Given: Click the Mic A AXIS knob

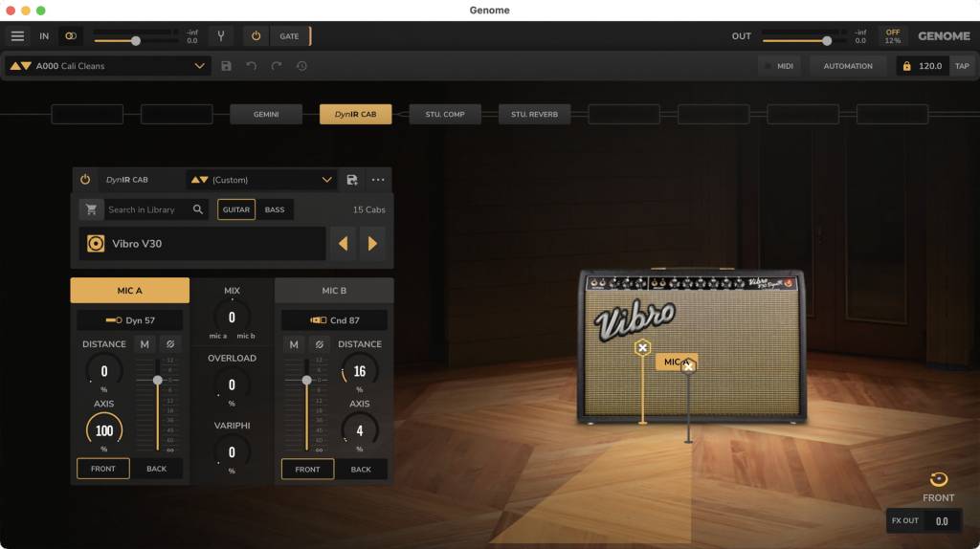Looking at the screenshot, I should tap(103, 430).
